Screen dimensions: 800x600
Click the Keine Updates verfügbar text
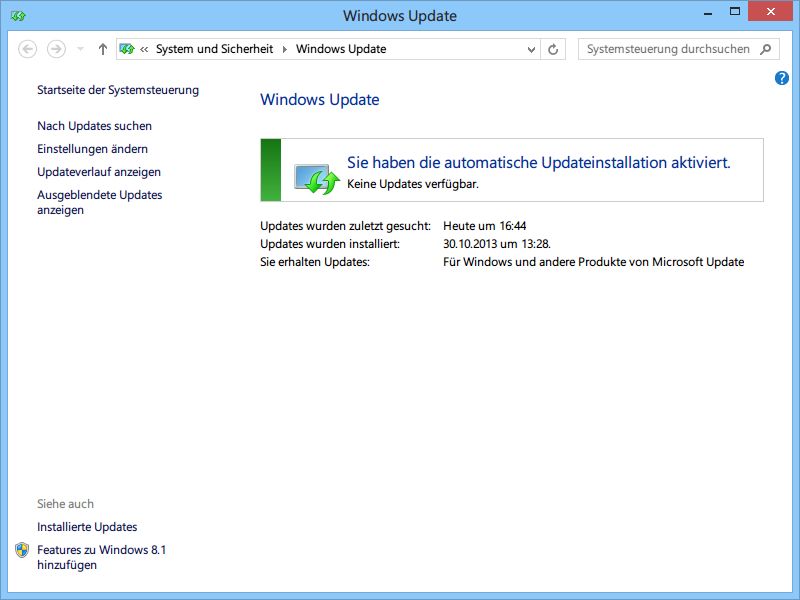tap(413, 184)
